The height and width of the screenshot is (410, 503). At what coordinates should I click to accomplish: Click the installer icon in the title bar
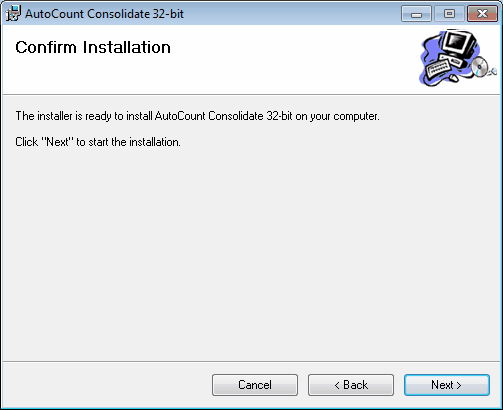pos(13,14)
